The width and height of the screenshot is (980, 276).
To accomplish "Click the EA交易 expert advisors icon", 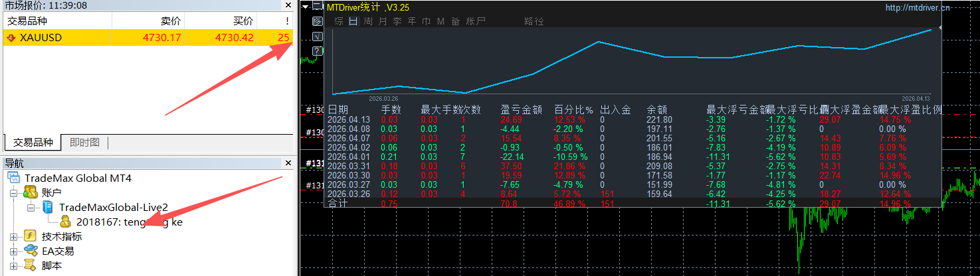I will click(x=30, y=251).
